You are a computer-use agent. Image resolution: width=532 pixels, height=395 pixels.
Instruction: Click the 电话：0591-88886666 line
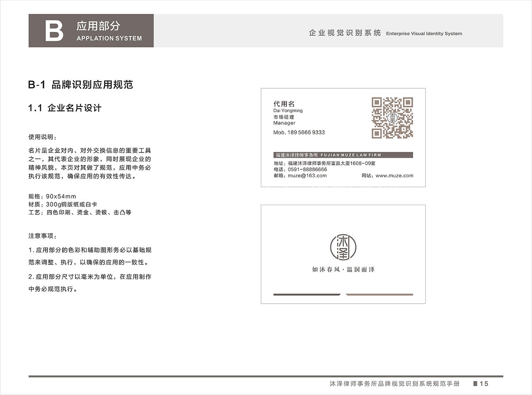coord(300,169)
